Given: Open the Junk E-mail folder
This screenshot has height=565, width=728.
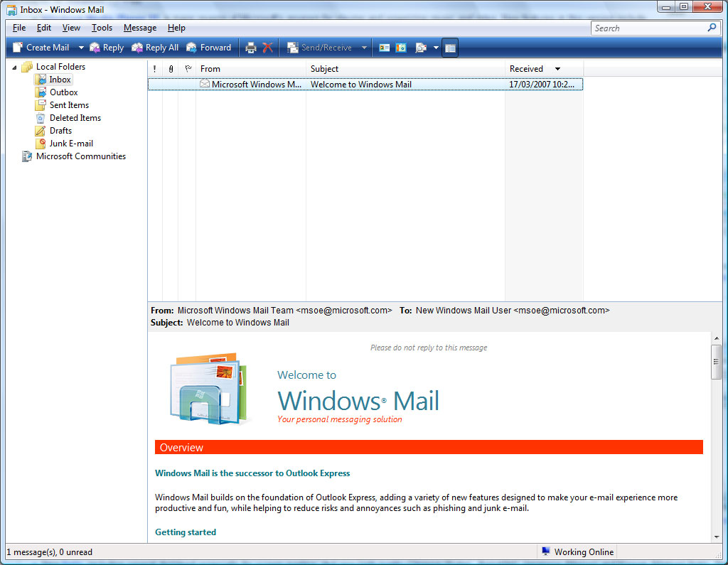Looking at the screenshot, I should (71, 144).
